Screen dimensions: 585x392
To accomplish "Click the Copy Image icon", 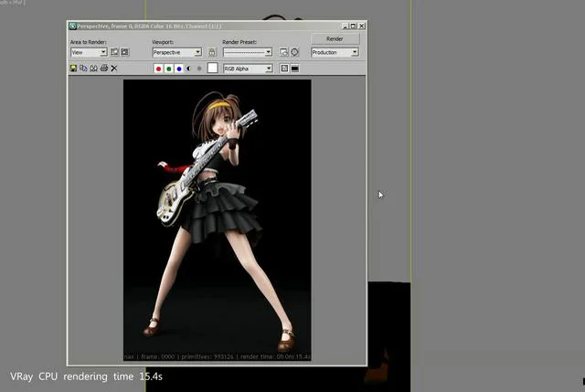I will click(83, 69).
